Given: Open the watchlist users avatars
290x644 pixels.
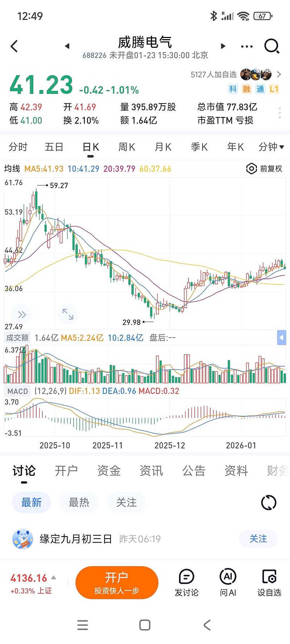Looking at the screenshot, I should click(256, 74).
